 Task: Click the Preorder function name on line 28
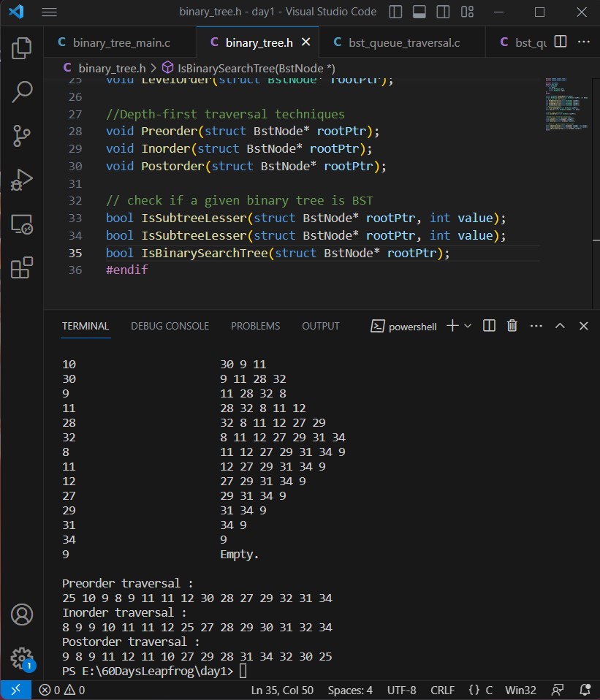click(170, 132)
